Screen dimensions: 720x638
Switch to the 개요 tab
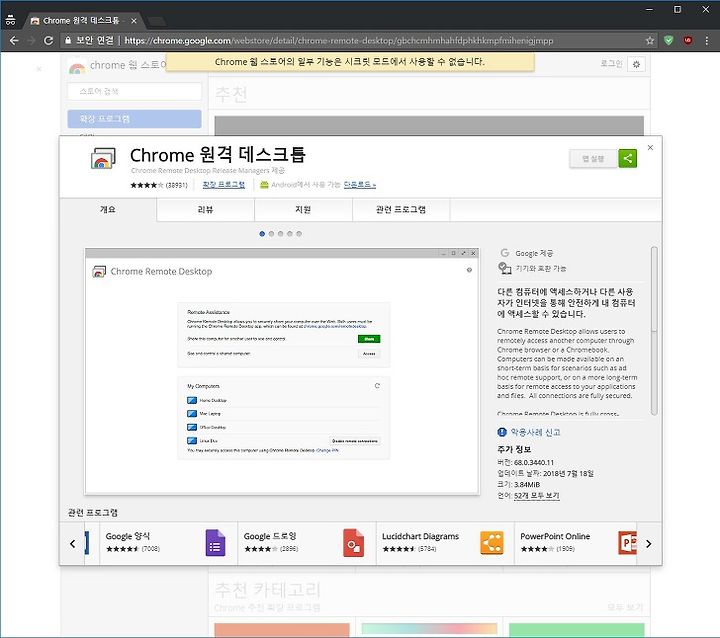[108, 209]
